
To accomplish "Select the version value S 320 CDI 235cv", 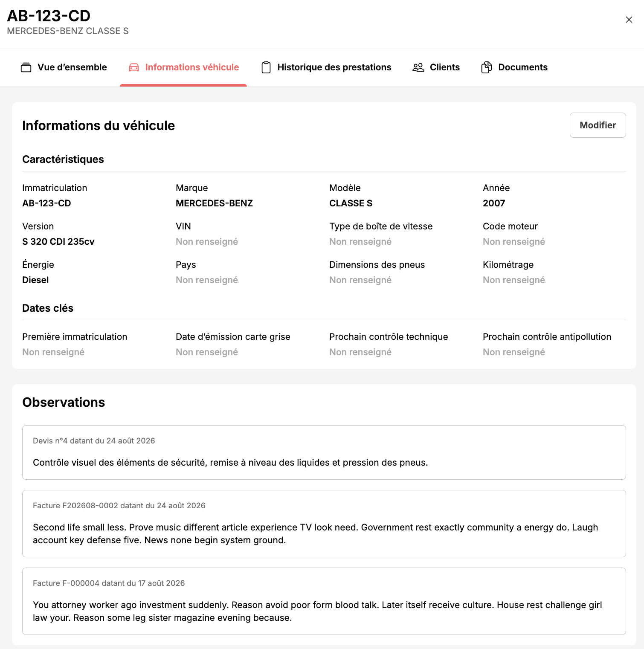I will 58,241.
